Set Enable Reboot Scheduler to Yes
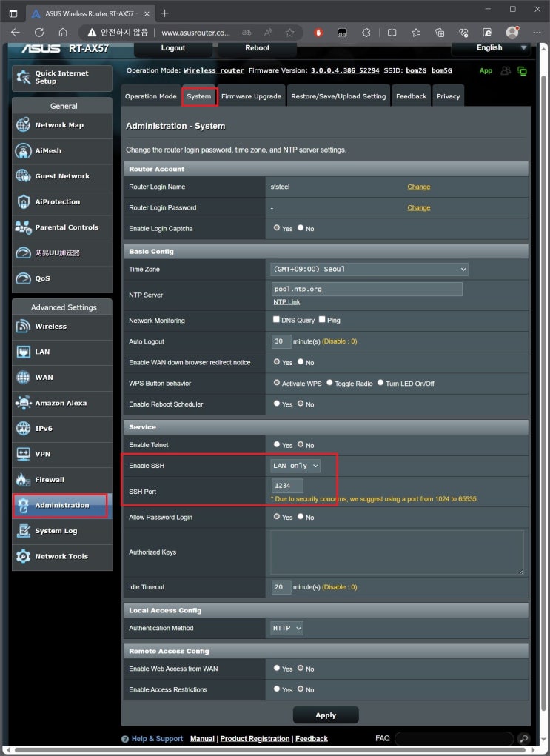550x756 pixels. [x=277, y=403]
